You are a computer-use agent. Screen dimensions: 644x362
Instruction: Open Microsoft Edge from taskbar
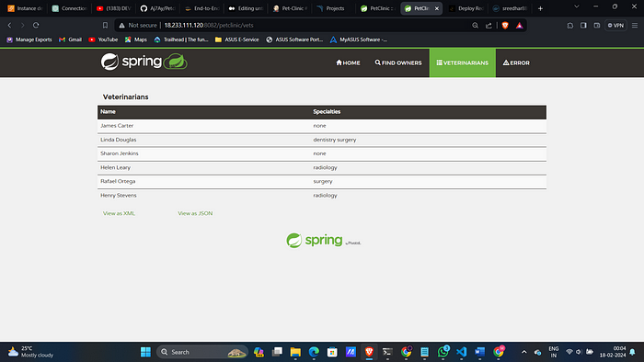click(x=314, y=352)
